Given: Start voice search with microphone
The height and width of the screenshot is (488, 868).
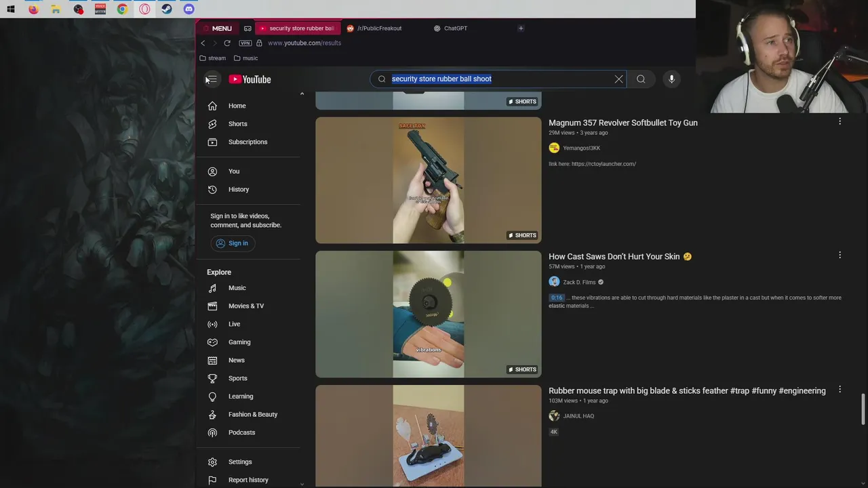Looking at the screenshot, I should (671, 79).
